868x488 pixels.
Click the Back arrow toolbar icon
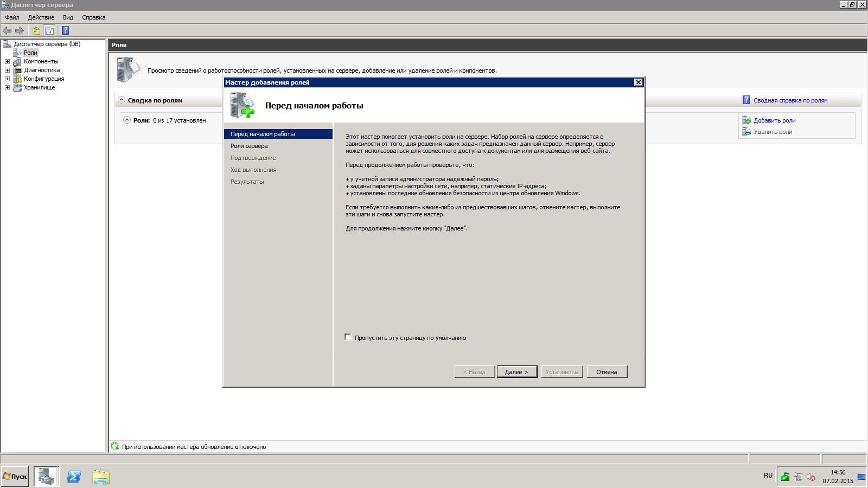pyautogui.click(x=7, y=30)
